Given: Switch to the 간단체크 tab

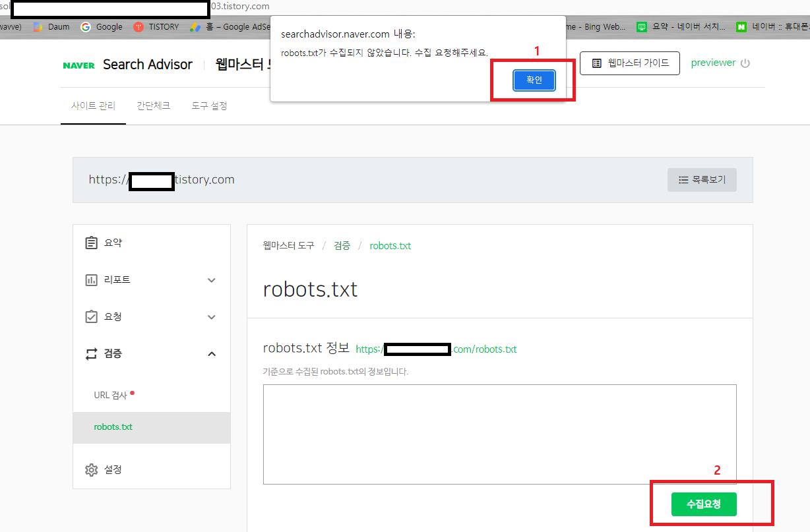Looking at the screenshot, I should pos(153,105).
